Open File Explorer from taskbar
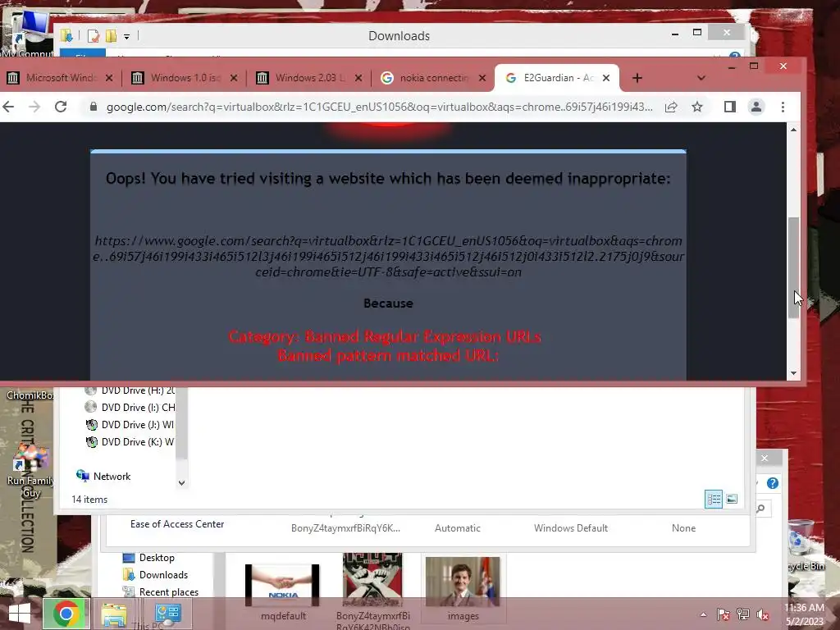The height and width of the screenshot is (630, 840). point(114,614)
